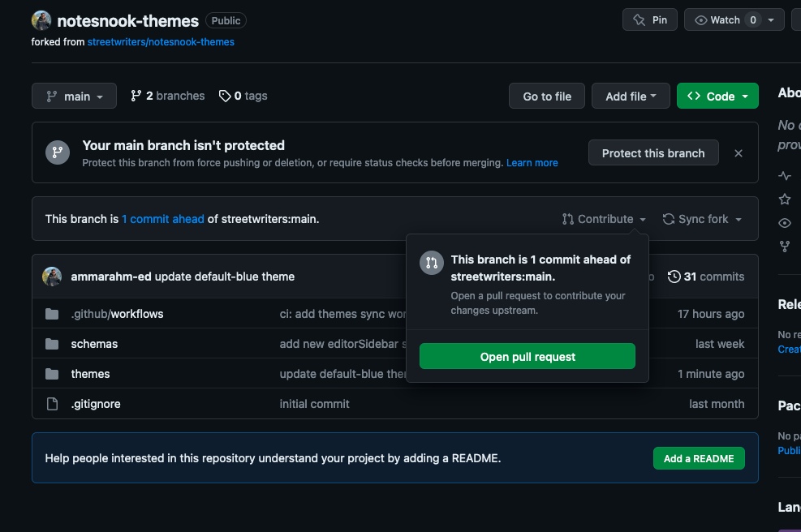Click the Add a README button

tap(698, 458)
